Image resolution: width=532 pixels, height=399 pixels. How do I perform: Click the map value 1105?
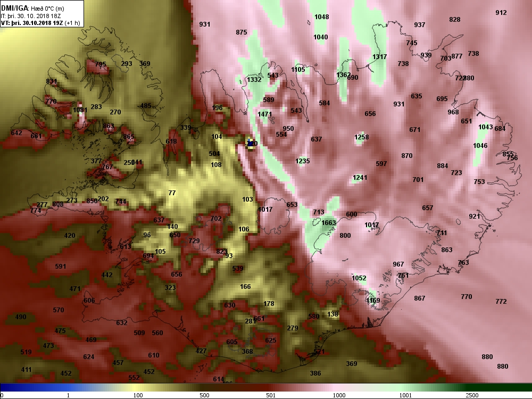[298, 69]
